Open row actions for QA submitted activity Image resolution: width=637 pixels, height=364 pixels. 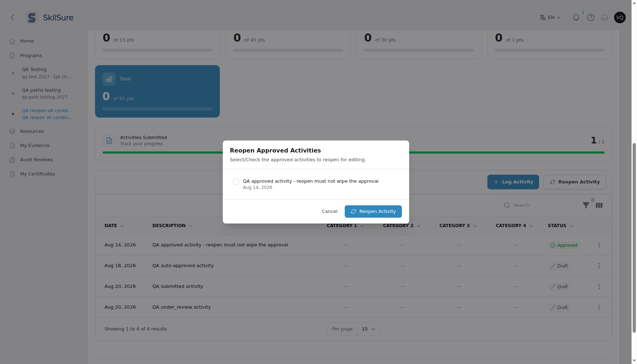click(599, 286)
